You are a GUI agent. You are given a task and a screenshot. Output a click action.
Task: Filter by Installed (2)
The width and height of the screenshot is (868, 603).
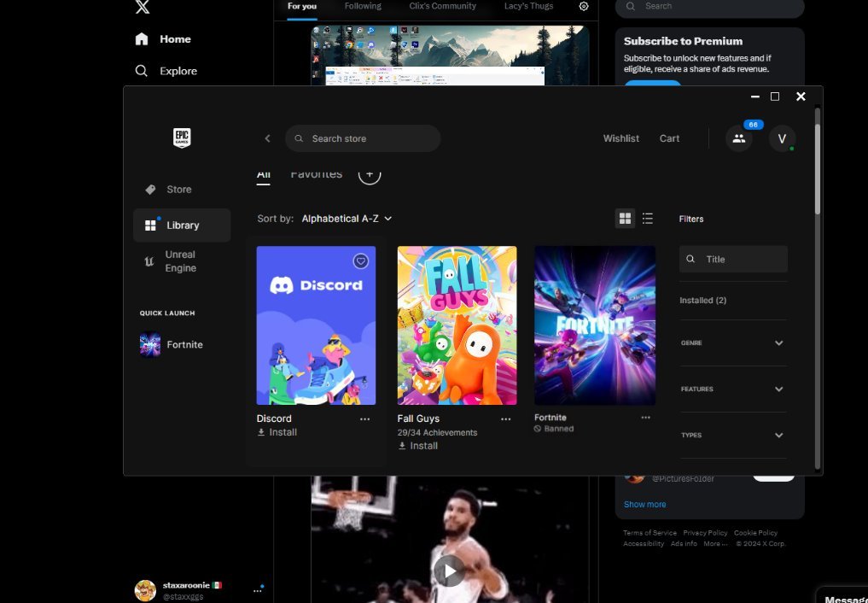703,300
